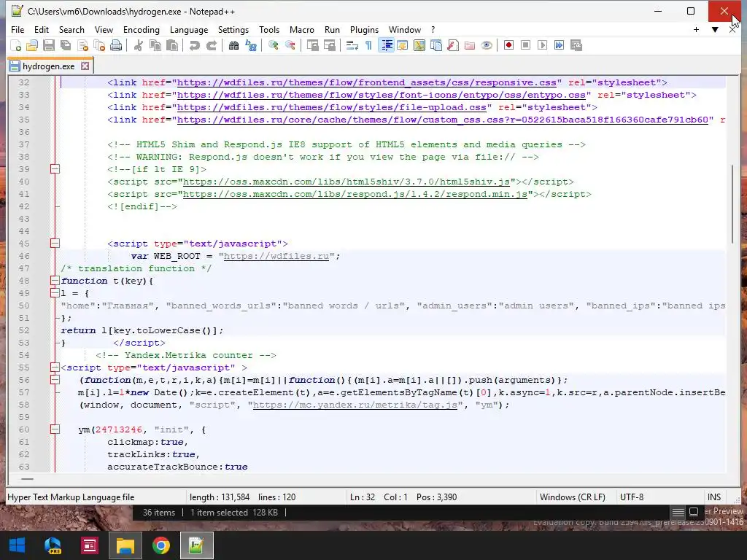Screen dimensions: 747x560
Task: Click the horizontal scrollbar thumb
Action: click(28, 479)
